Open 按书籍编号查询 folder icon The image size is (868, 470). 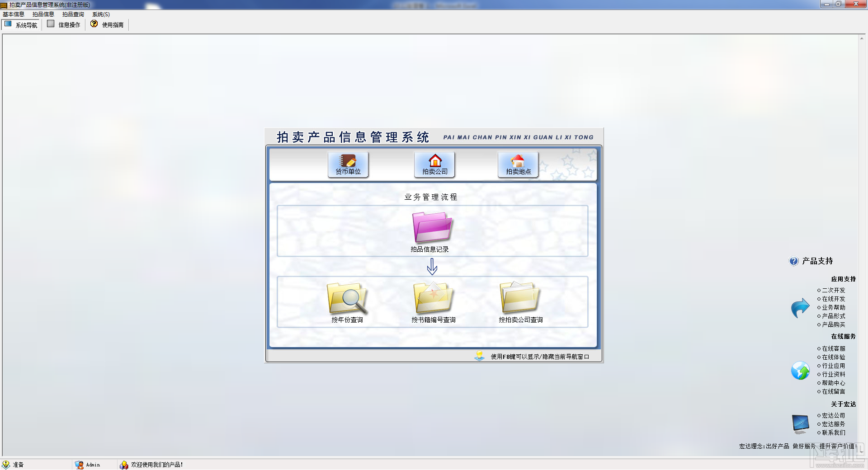pyautogui.click(x=433, y=298)
